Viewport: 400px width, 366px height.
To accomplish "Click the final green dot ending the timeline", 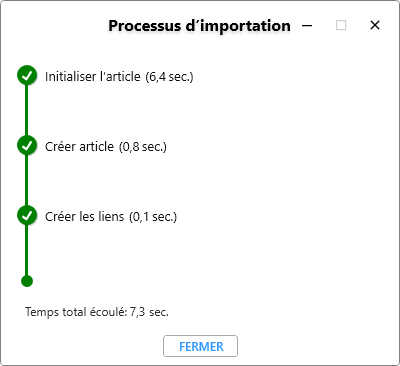I will click(x=27, y=281).
